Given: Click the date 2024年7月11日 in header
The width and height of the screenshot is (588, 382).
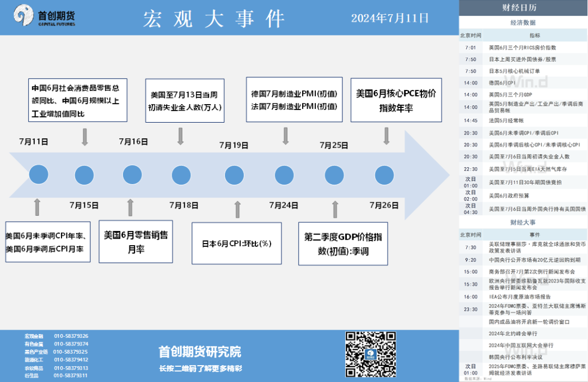Looking at the screenshot, I should 390,18.
